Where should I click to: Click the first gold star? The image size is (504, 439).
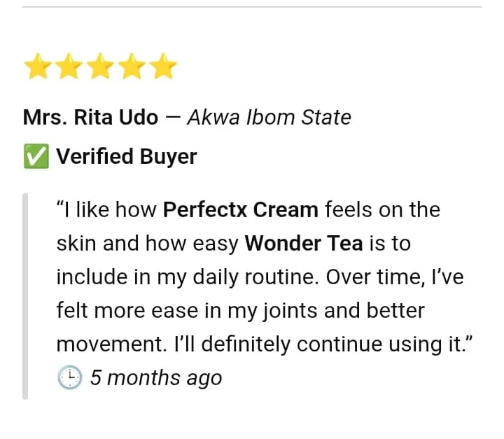pos(38,67)
